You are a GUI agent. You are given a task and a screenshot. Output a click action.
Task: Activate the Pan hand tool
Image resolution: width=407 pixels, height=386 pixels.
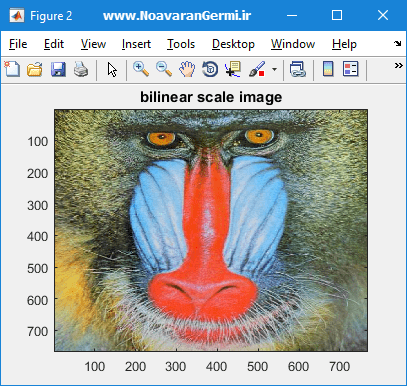(187, 69)
